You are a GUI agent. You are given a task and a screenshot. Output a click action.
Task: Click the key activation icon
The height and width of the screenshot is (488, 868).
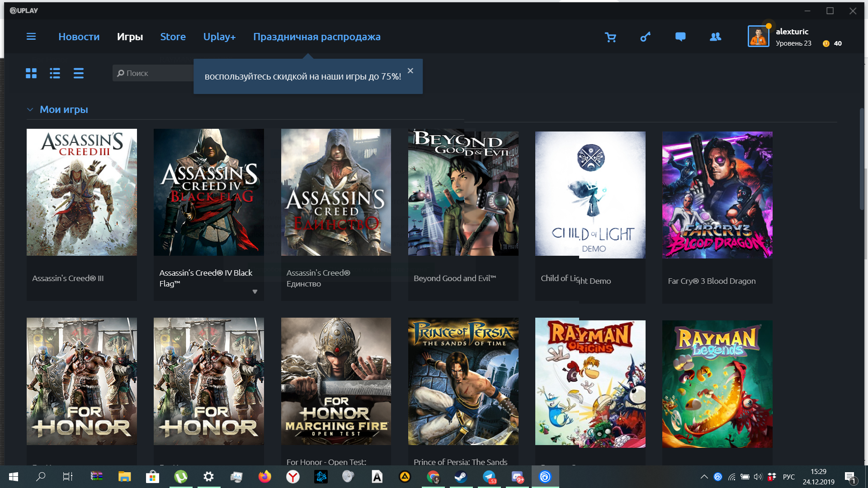646,37
